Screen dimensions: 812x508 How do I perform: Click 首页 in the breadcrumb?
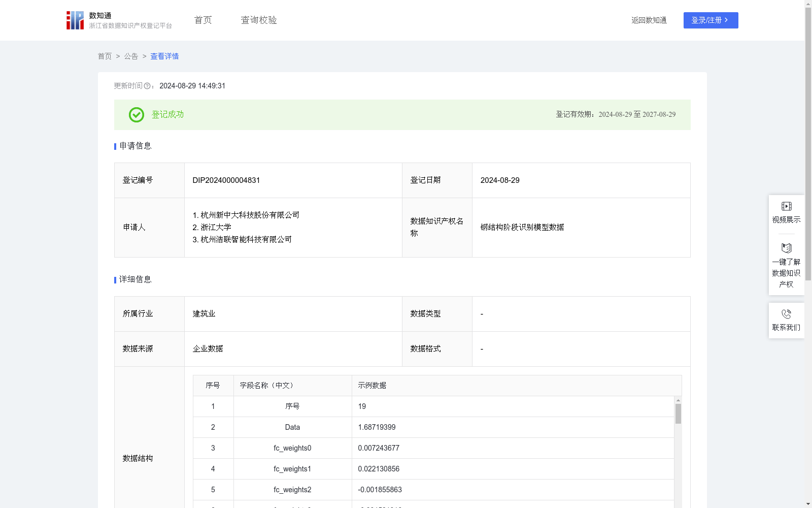105,56
